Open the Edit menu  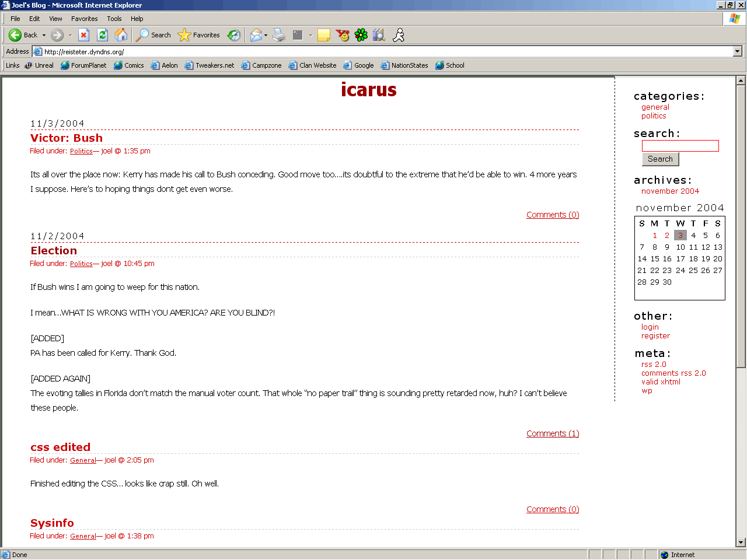[x=34, y=19]
